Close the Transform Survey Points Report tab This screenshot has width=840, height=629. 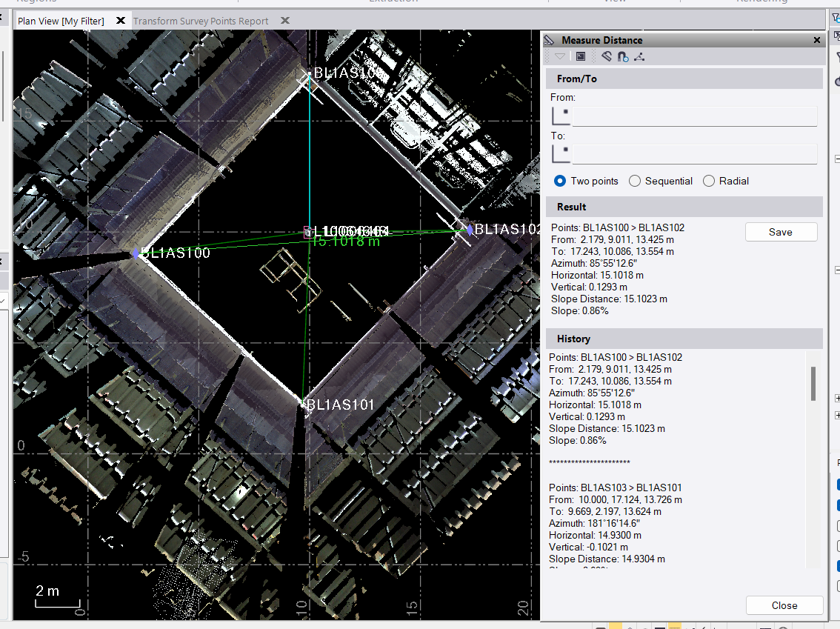tap(285, 21)
